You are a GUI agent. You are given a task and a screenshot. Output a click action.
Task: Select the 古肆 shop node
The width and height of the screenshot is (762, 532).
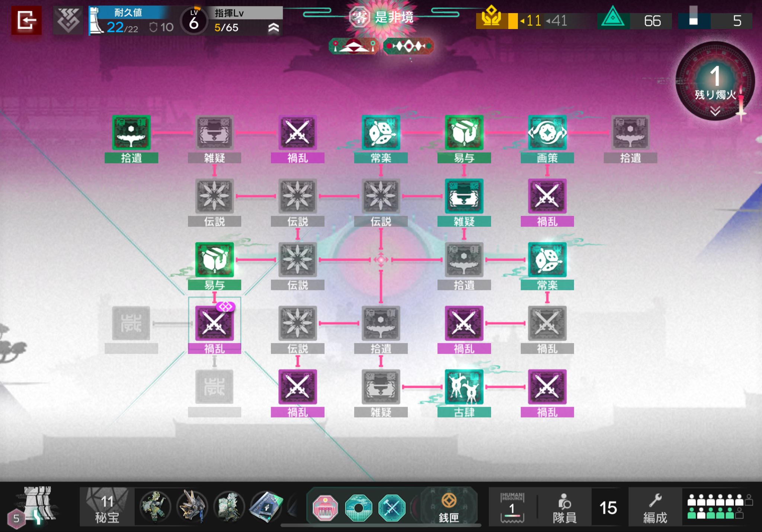coord(464,387)
